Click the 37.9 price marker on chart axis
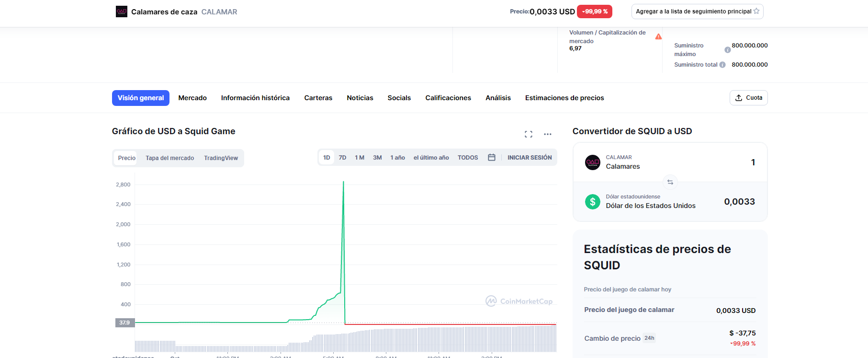 tap(124, 323)
